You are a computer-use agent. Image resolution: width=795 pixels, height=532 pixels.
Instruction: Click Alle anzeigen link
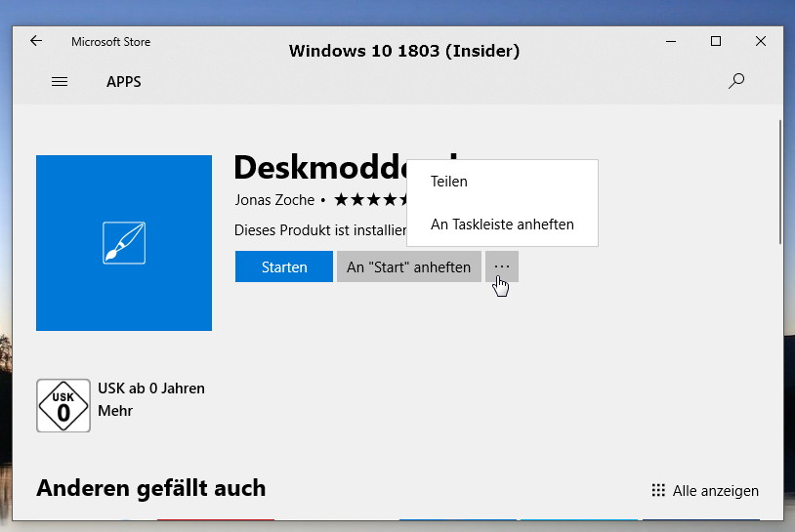pyautogui.click(x=715, y=490)
